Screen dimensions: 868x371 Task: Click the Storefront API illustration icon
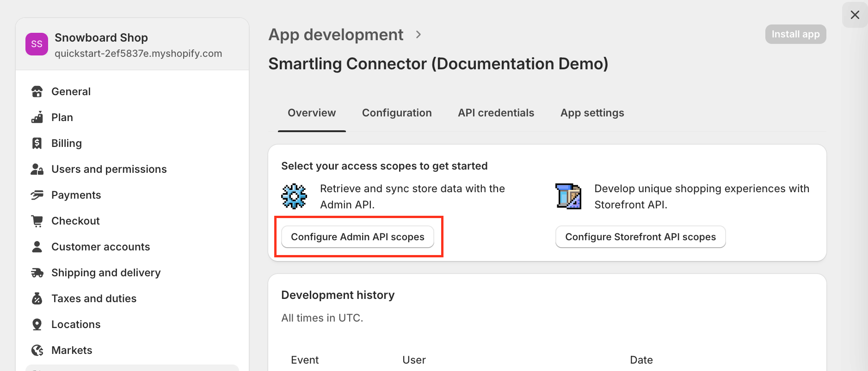(568, 196)
